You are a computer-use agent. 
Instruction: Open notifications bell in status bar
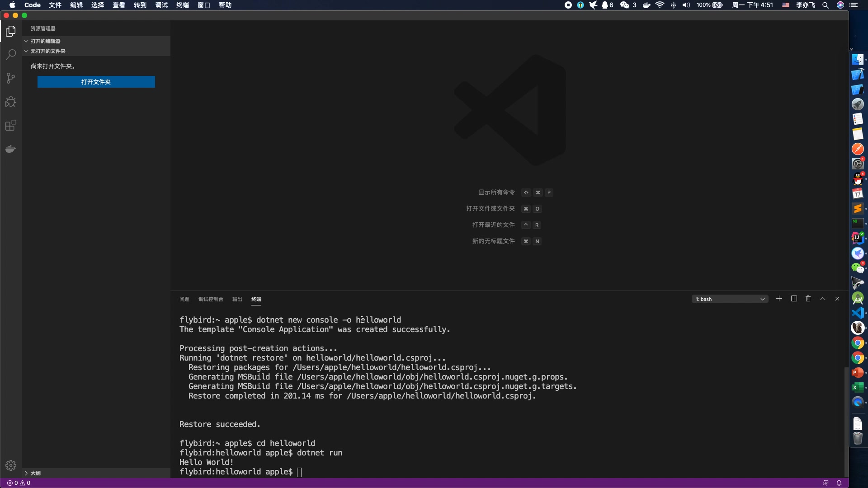pyautogui.click(x=839, y=483)
